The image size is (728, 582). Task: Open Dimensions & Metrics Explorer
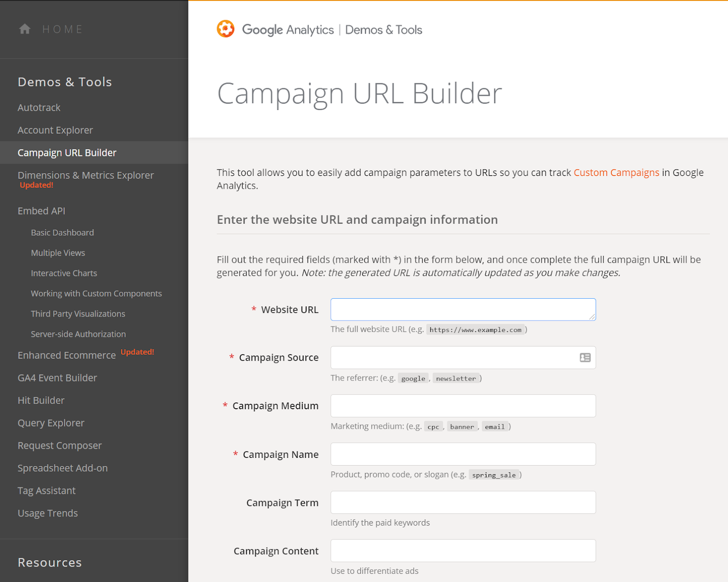click(x=86, y=176)
